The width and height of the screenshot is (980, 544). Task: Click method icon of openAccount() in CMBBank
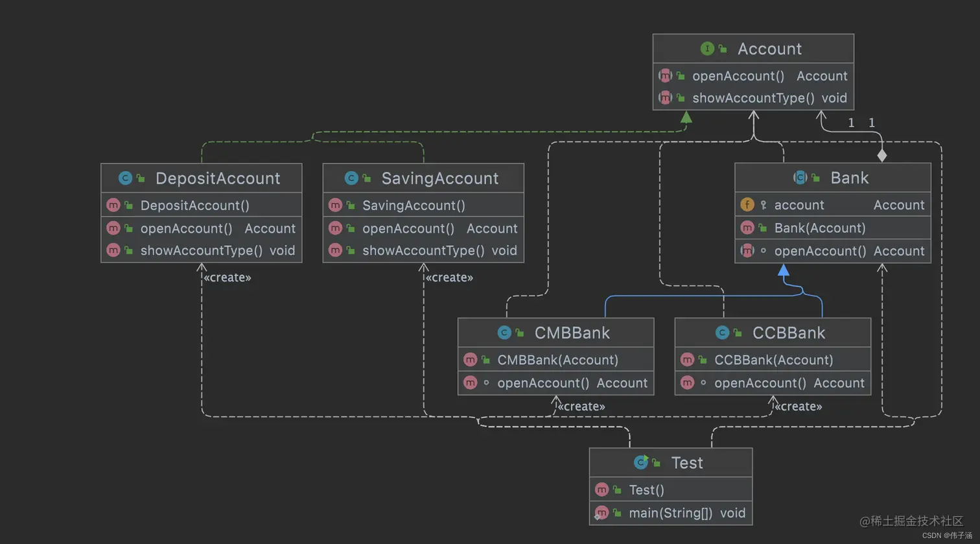(x=471, y=383)
